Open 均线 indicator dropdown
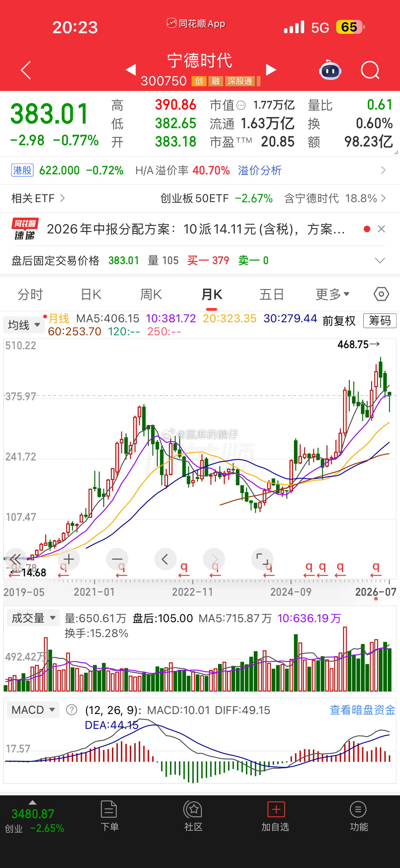400x868 pixels. click(24, 325)
